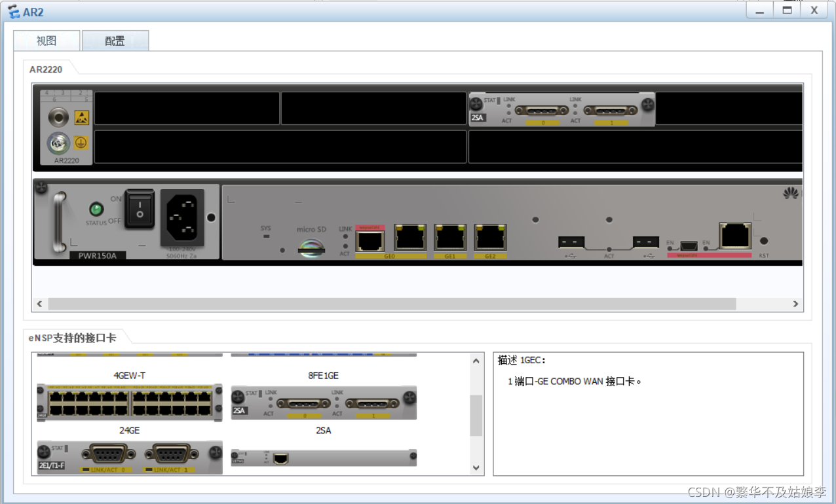Click the 2SA label below the serial card
The width and height of the screenshot is (836, 504).
coord(324,431)
